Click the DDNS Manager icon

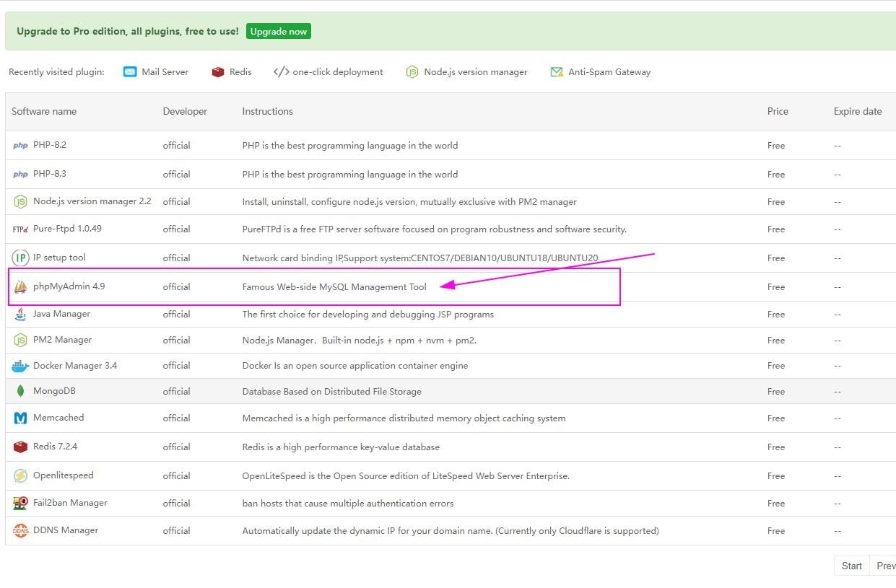pyautogui.click(x=20, y=531)
